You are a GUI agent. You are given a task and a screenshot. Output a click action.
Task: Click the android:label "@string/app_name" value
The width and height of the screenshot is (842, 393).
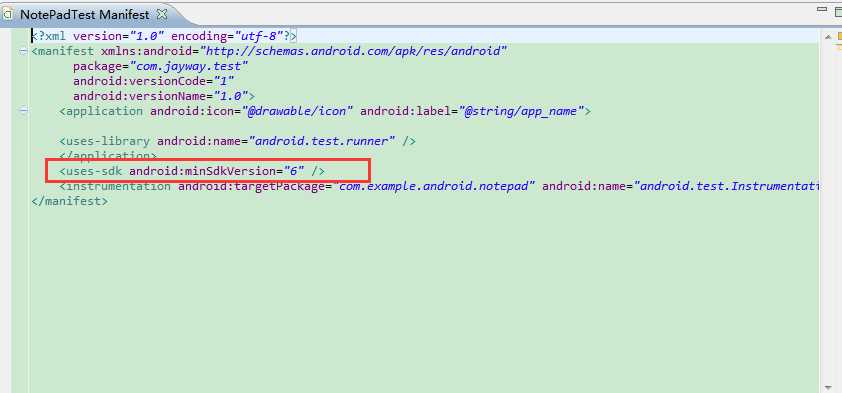(521, 111)
